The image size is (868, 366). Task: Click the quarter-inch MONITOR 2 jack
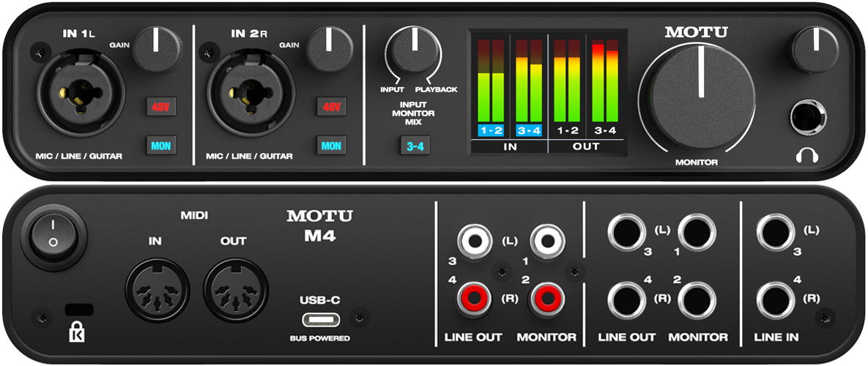697,301
